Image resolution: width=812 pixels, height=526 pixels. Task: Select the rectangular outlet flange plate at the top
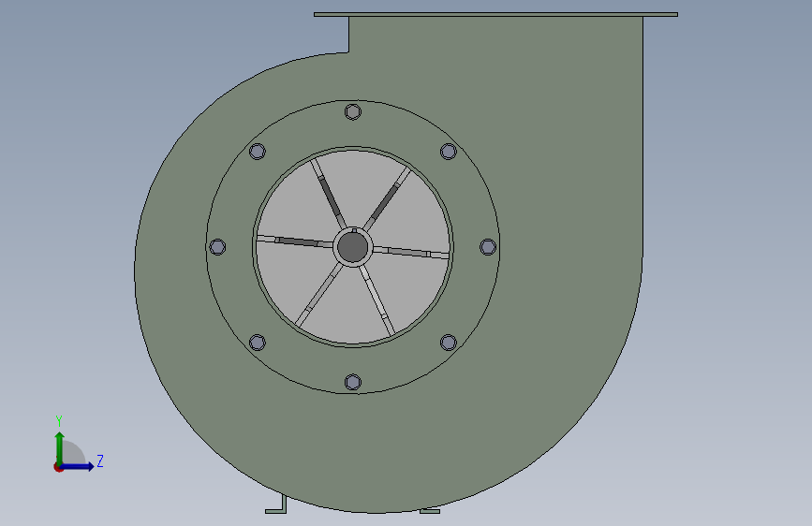[495, 14]
